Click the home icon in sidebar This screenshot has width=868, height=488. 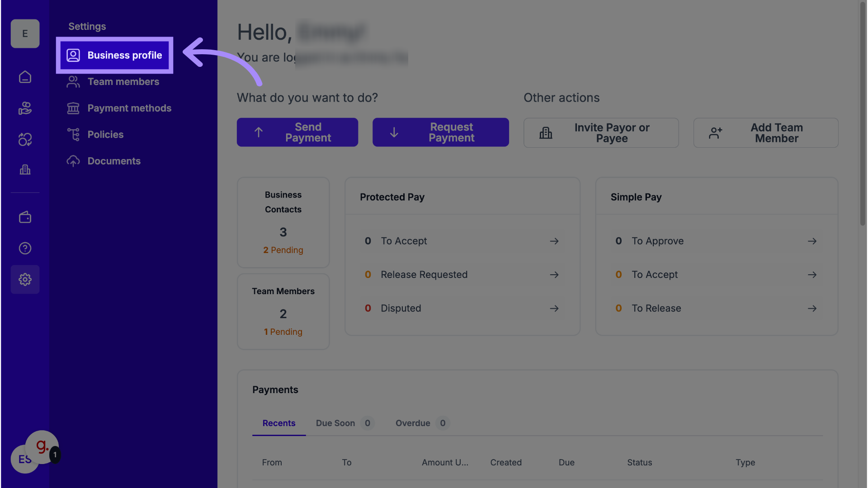(x=25, y=77)
